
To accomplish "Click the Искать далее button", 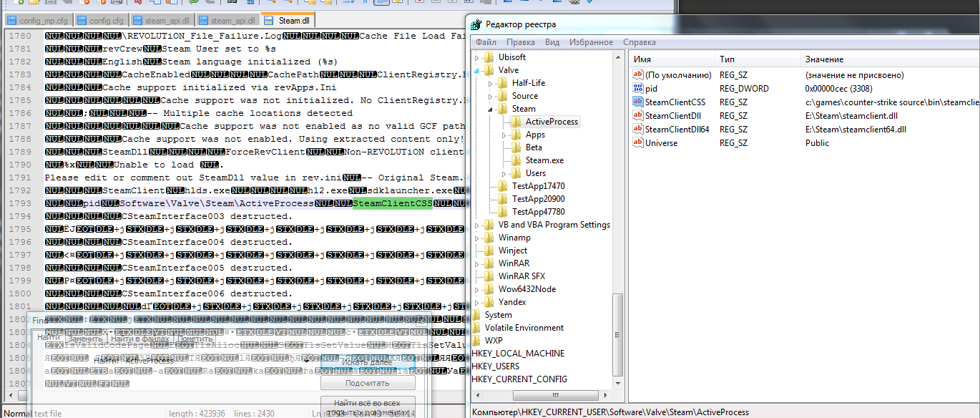I will click(x=368, y=362).
